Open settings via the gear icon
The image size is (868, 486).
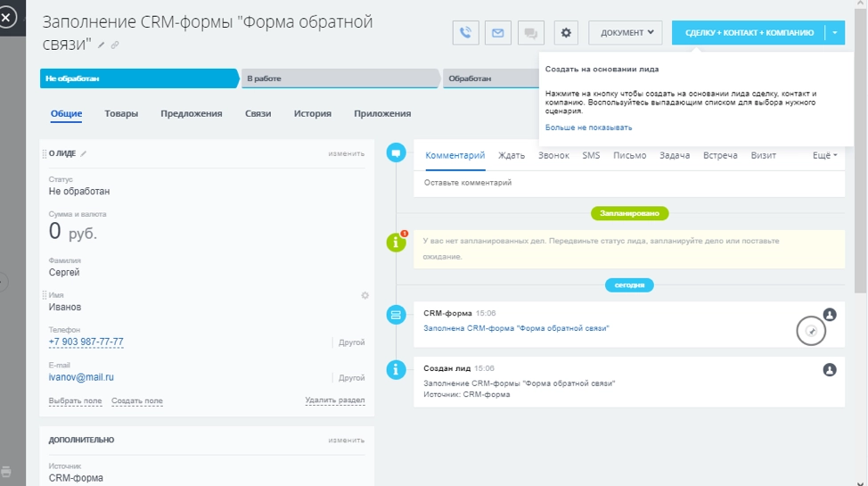(566, 33)
